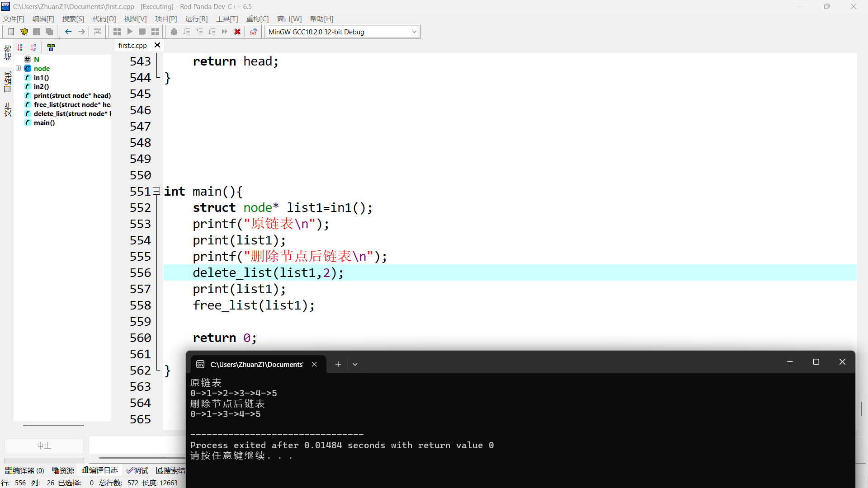Collapse main function fold marker at line 551
Image resolution: width=868 pixels, height=488 pixels.
click(x=156, y=191)
